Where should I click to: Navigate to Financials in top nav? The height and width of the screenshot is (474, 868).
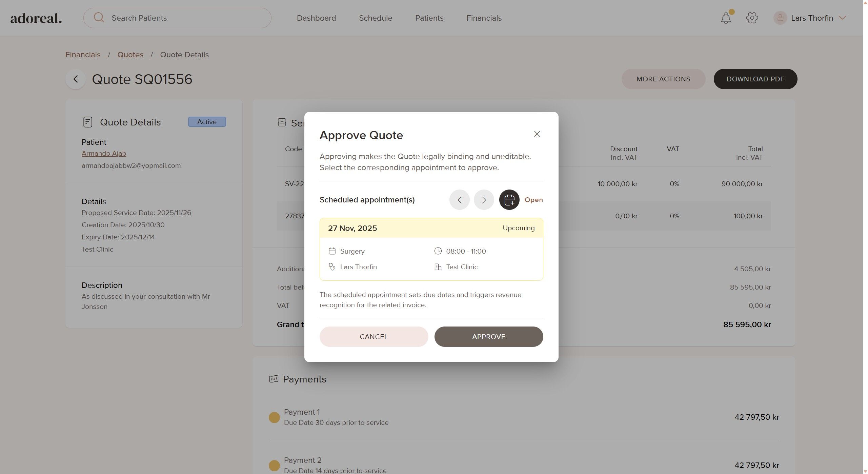click(x=484, y=18)
